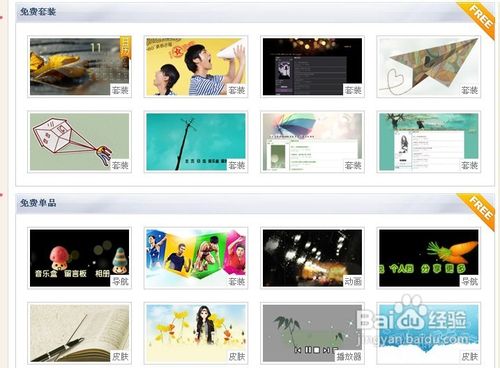Screen dimensions: 500x368
Task: Select the teal page layout theme
Action: tap(429, 142)
